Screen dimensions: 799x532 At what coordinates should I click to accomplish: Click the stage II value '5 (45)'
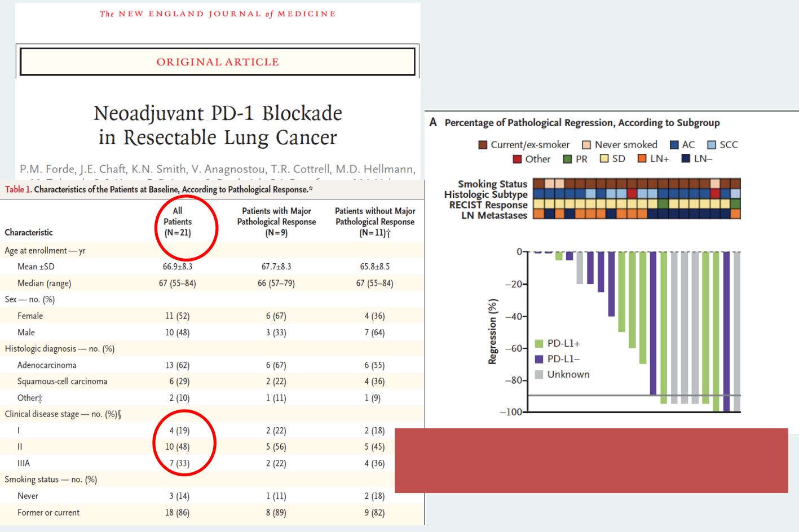375,447
